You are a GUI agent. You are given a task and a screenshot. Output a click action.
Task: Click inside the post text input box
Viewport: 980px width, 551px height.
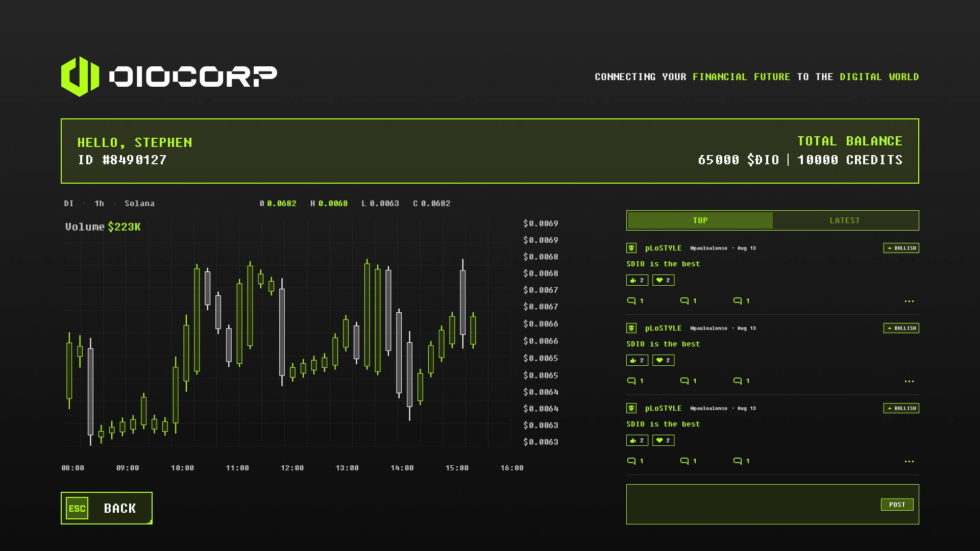(x=750, y=505)
